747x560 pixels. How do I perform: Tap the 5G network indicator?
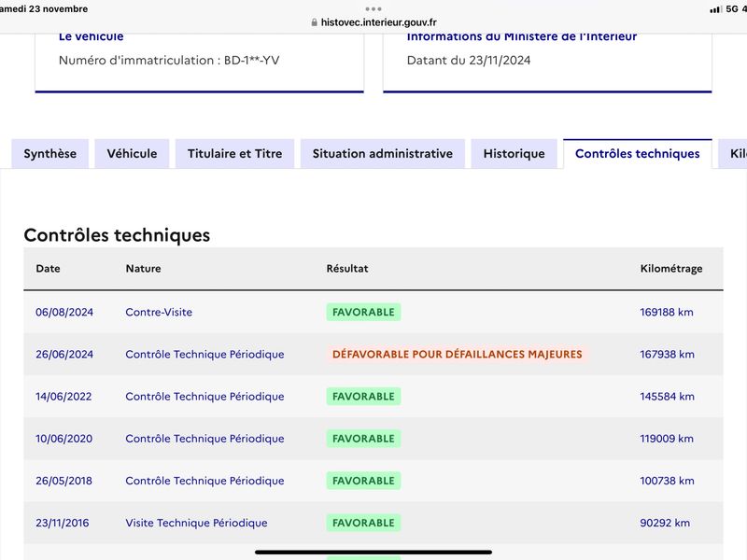click(x=732, y=9)
